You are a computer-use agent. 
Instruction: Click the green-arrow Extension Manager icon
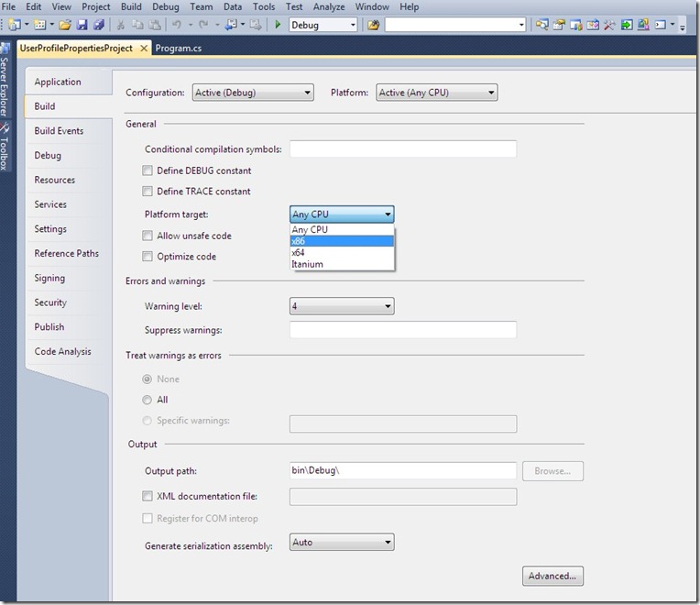click(x=627, y=25)
